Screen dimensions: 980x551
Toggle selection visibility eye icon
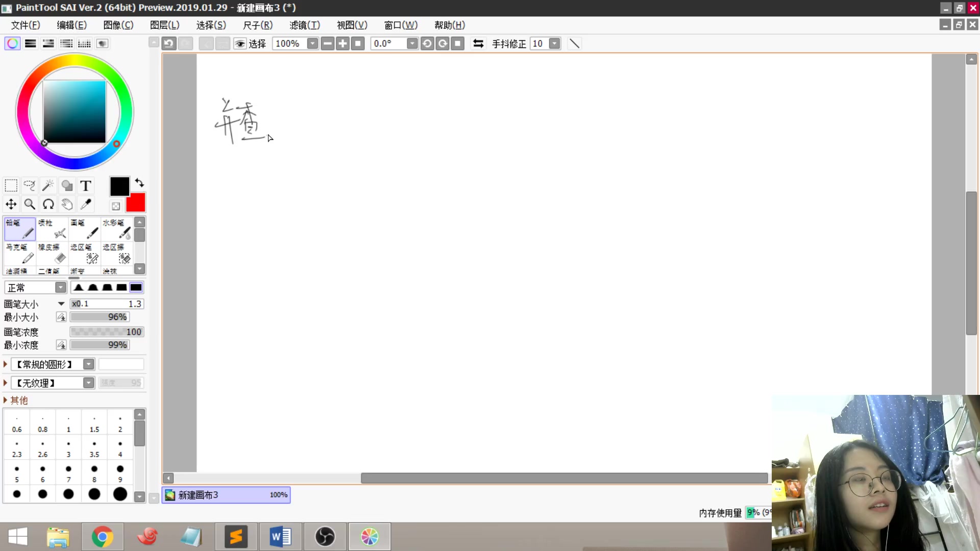240,44
